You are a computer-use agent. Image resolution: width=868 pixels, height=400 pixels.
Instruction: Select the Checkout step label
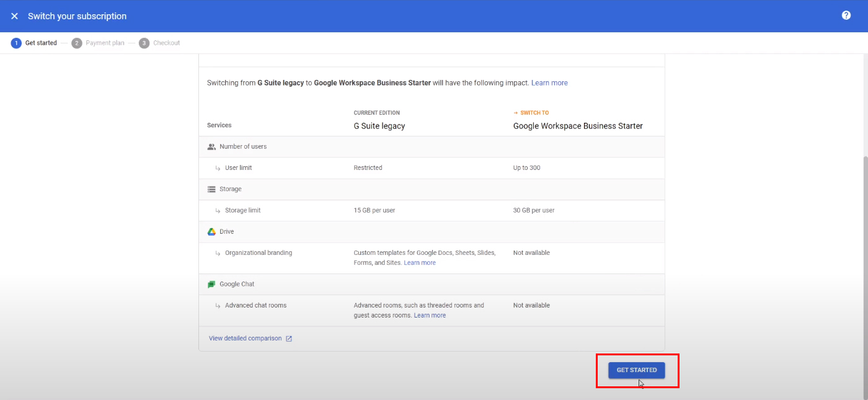[x=167, y=43]
